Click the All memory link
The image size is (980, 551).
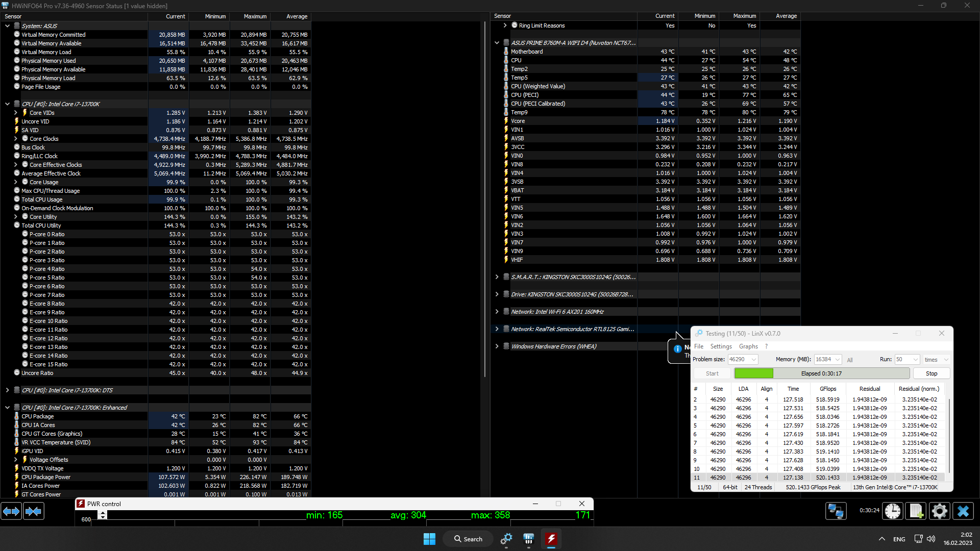click(850, 360)
